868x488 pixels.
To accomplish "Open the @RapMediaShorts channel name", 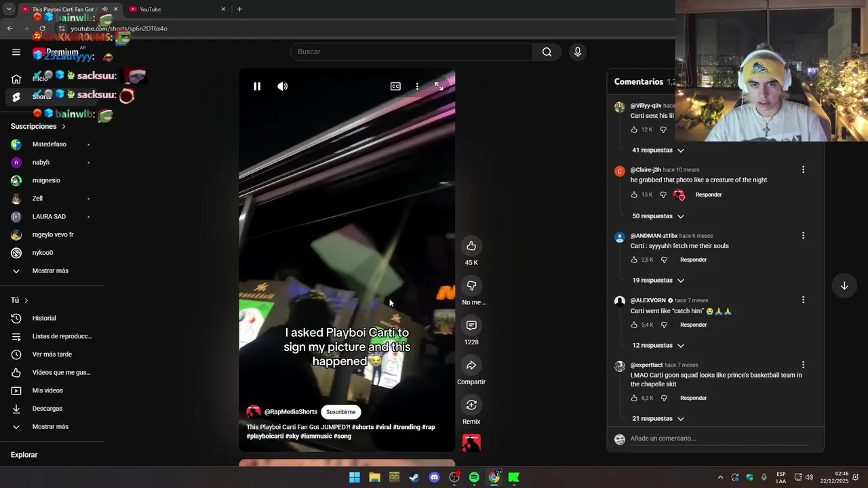I will (x=291, y=411).
